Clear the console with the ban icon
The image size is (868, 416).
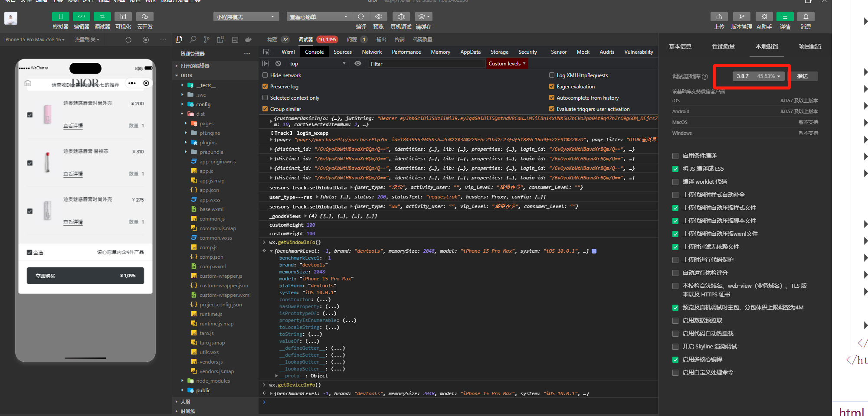point(278,64)
